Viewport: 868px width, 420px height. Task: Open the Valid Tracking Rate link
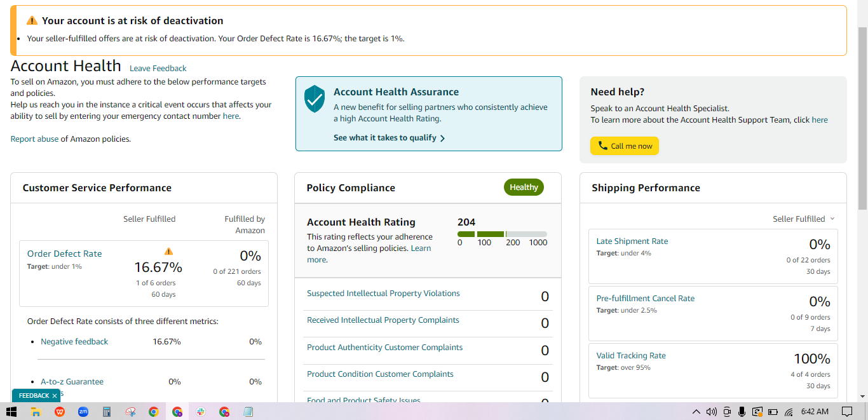pyautogui.click(x=631, y=356)
